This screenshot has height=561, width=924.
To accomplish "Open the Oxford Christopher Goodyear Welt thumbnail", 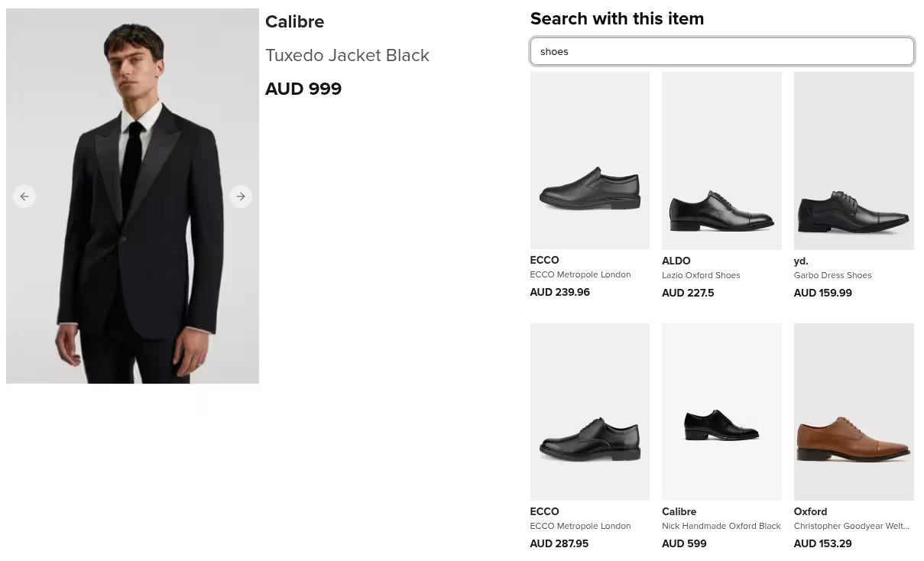I will tap(854, 411).
